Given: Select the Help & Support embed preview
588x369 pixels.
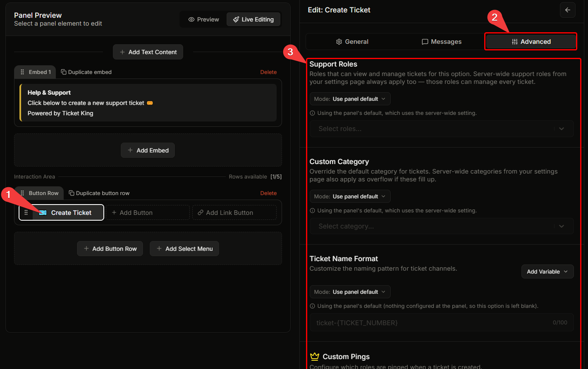Looking at the screenshot, I should [148, 103].
